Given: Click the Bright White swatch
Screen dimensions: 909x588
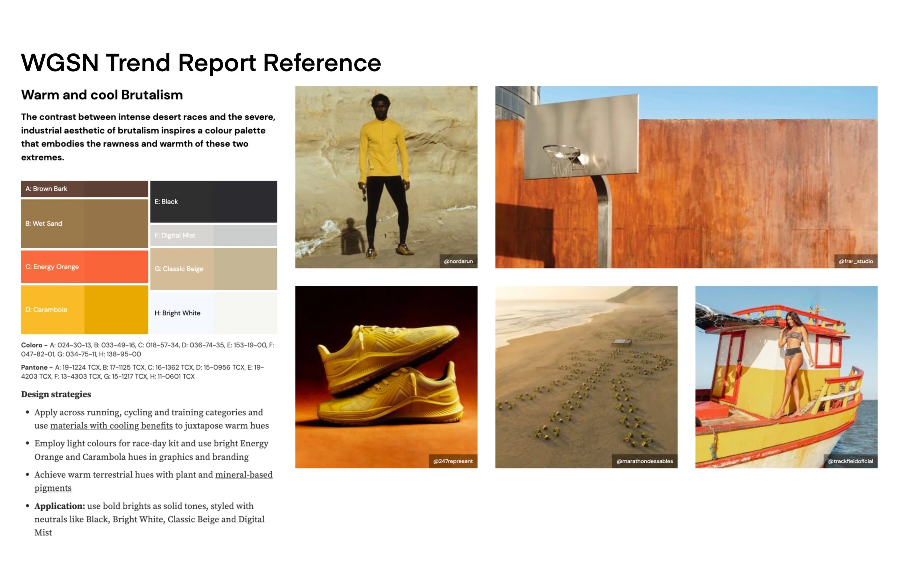Looking at the screenshot, I should pos(213,314).
